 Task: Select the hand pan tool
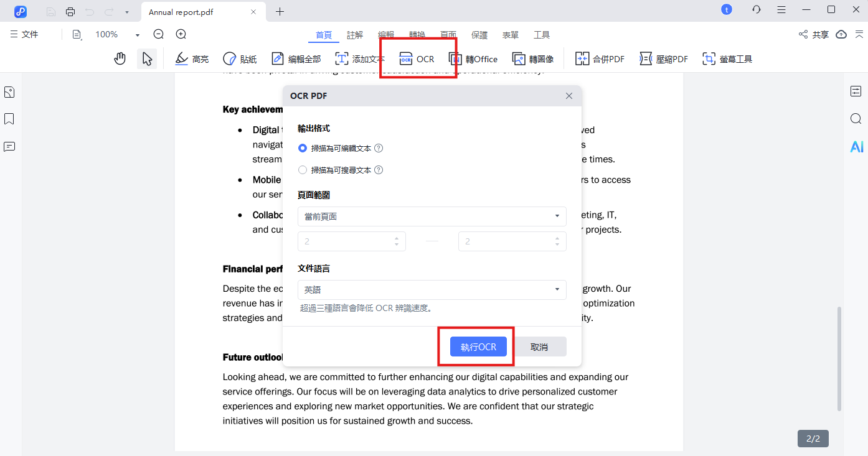(x=120, y=59)
